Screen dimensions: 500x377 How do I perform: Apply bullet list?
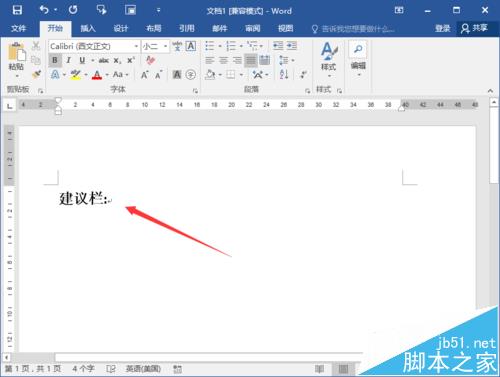point(209,46)
